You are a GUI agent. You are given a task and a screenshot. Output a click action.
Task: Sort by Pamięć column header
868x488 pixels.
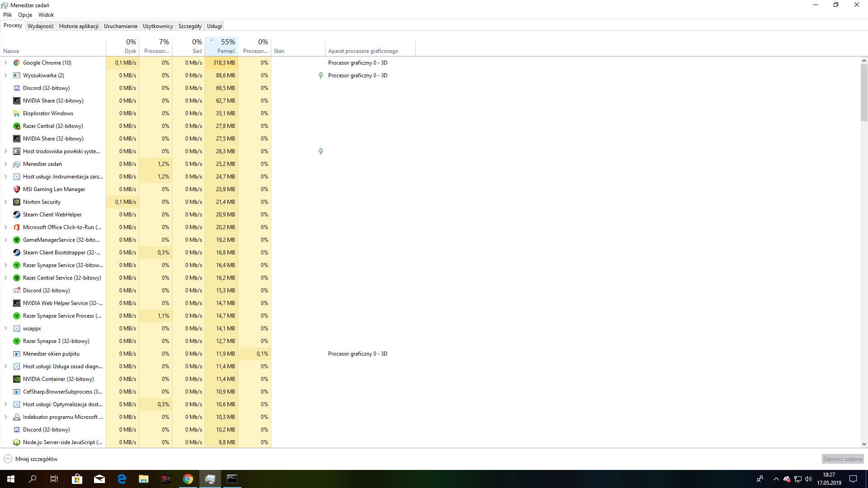click(222, 46)
